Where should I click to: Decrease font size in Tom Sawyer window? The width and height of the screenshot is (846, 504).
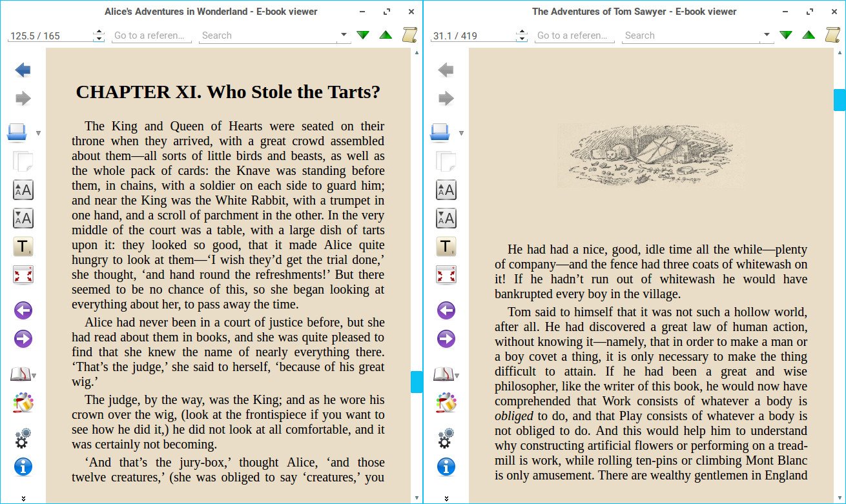coord(446,218)
